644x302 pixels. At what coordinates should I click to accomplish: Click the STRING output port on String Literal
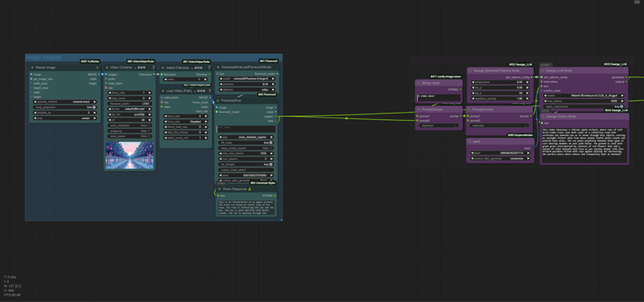coord(460,89)
